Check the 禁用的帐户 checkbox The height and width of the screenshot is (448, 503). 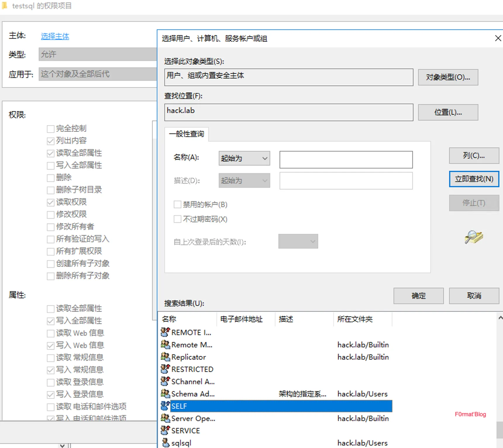pos(178,204)
